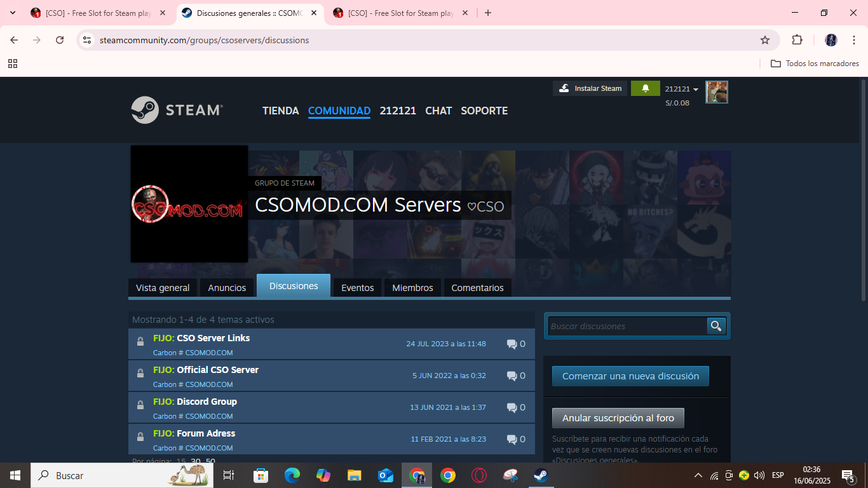Bookmark this page with star icon
This screenshot has height=488, width=868.
point(765,40)
